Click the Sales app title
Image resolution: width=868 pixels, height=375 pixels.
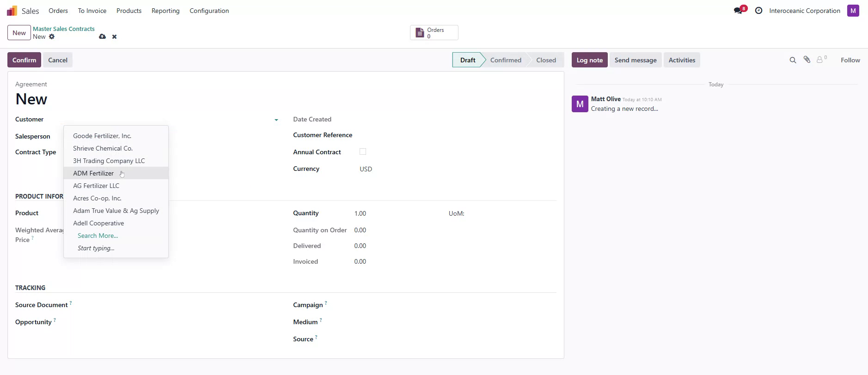(x=31, y=11)
